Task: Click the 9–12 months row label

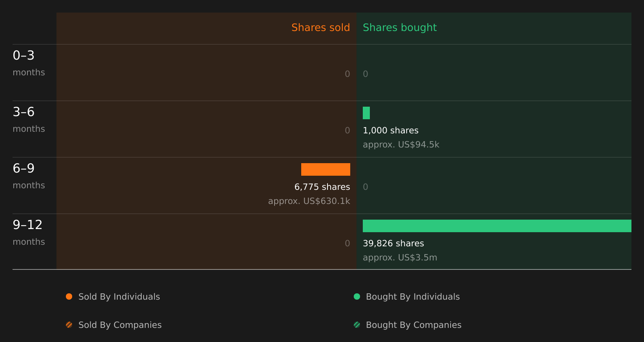Action: click(29, 232)
